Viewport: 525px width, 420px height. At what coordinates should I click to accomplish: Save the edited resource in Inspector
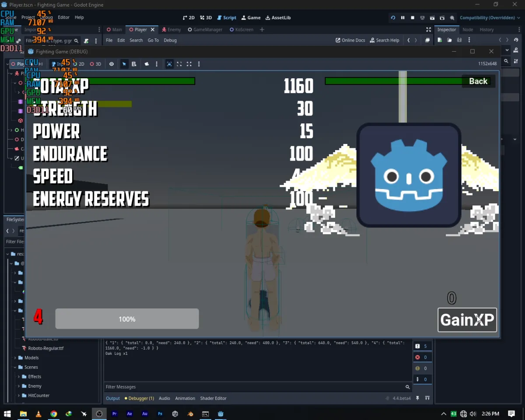[459, 40]
